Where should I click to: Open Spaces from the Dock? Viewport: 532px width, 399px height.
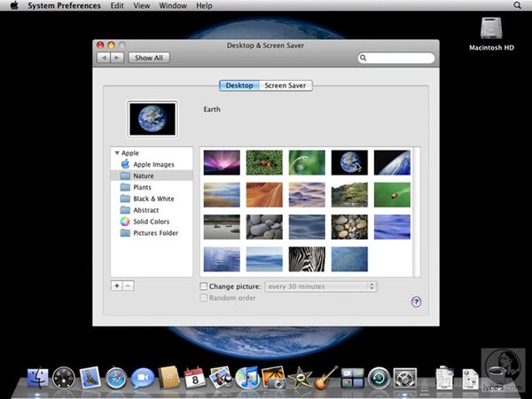(x=353, y=378)
